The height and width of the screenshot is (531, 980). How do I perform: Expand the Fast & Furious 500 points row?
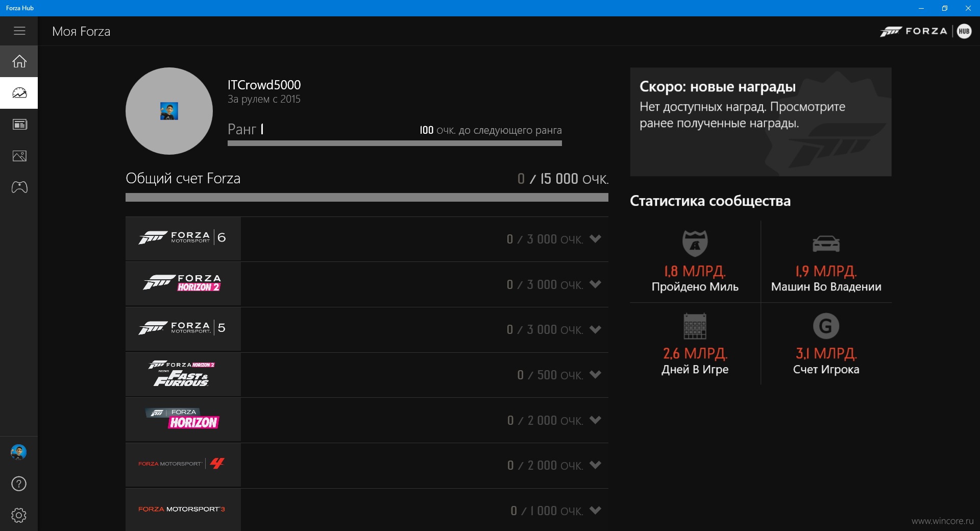coord(367,375)
